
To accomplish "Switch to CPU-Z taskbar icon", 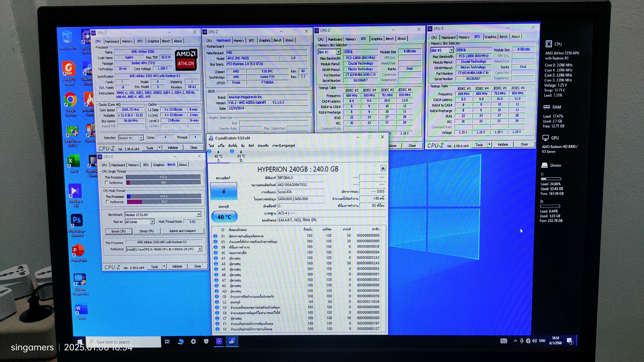I will (x=219, y=342).
